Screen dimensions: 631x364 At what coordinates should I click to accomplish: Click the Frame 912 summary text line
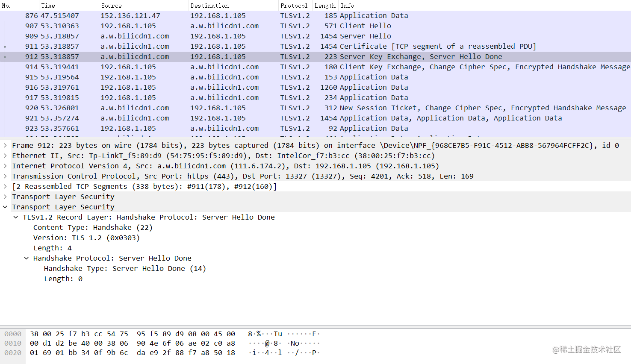click(x=315, y=146)
